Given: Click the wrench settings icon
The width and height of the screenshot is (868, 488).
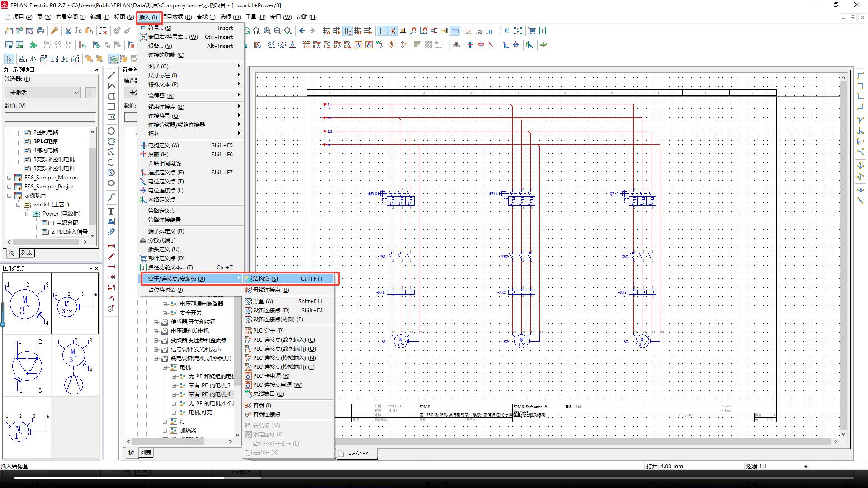Looking at the screenshot, I should (54, 31).
